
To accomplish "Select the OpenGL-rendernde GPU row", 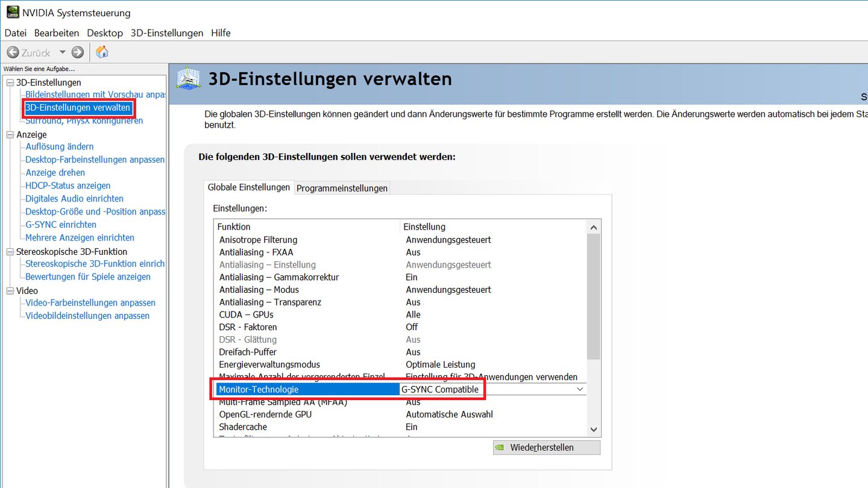I will [x=400, y=414].
